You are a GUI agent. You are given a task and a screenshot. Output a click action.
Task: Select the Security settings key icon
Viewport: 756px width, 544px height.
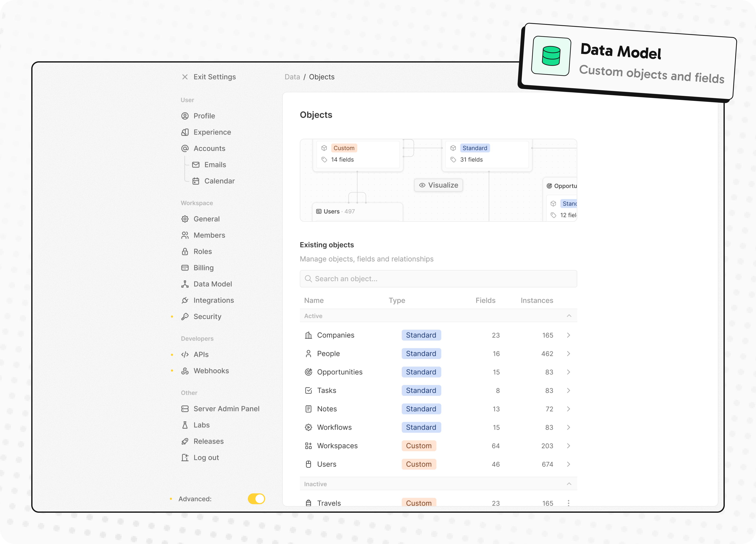click(185, 316)
